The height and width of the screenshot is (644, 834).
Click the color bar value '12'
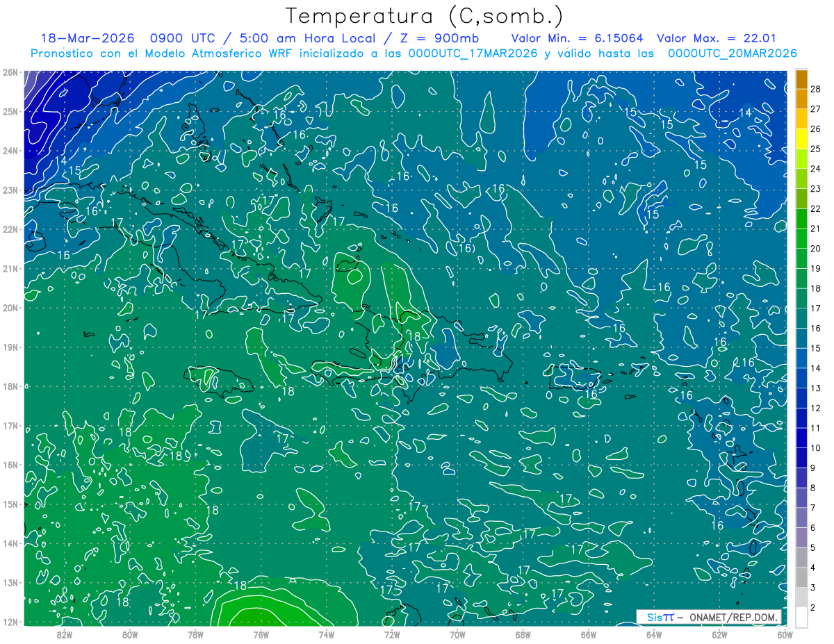pos(816,408)
